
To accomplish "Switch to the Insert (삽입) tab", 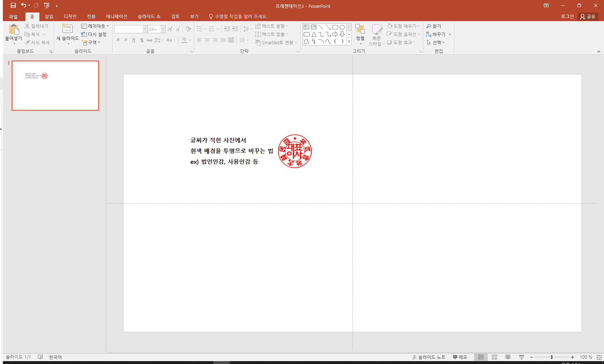I will pyautogui.click(x=49, y=16).
